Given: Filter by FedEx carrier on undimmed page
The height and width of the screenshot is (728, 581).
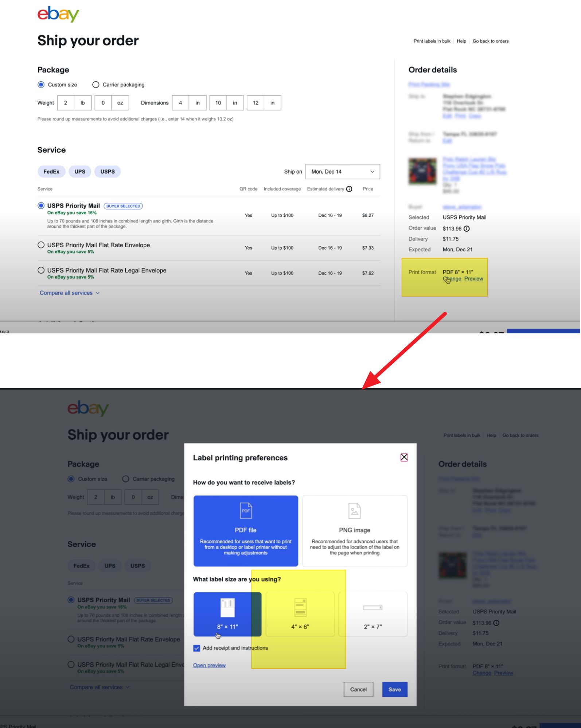Looking at the screenshot, I should pyautogui.click(x=51, y=171).
